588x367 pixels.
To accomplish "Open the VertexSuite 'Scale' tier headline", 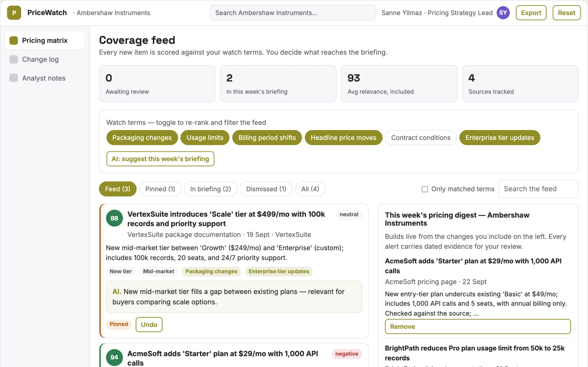I will click(x=226, y=219).
